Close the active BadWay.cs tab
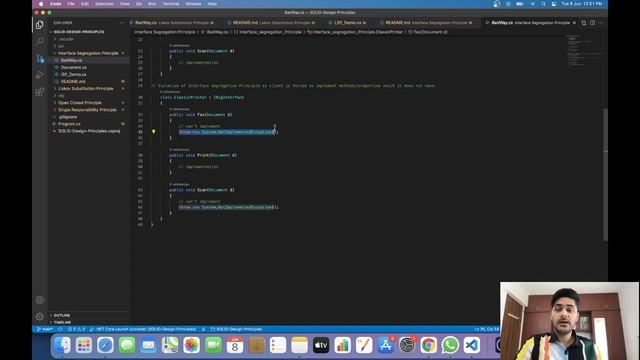Screen dimensions: 640x360 (574, 23)
